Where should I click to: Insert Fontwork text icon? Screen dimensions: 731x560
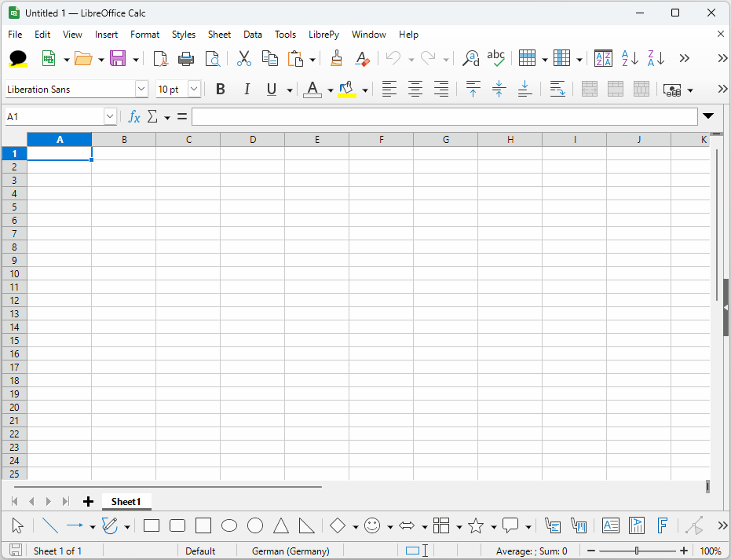[x=662, y=525]
